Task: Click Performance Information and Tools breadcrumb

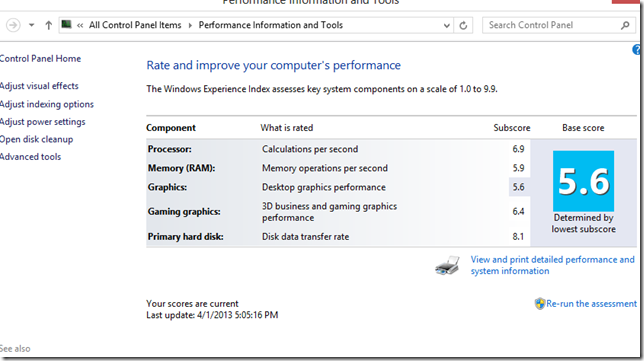Action: (271, 25)
